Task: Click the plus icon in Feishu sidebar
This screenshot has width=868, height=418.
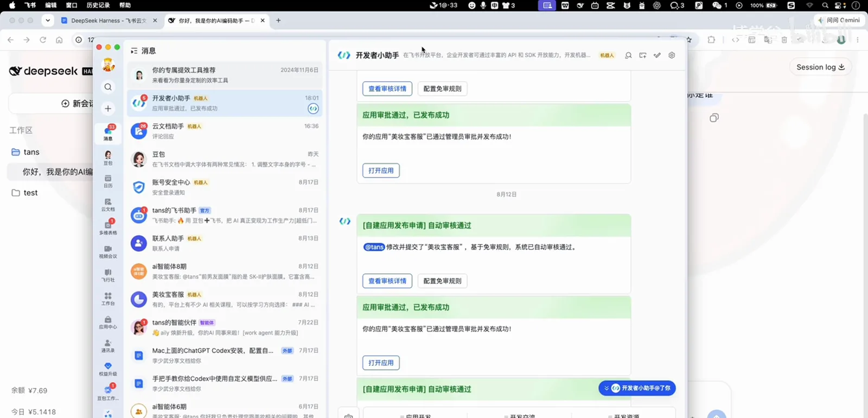Action: [108, 109]
